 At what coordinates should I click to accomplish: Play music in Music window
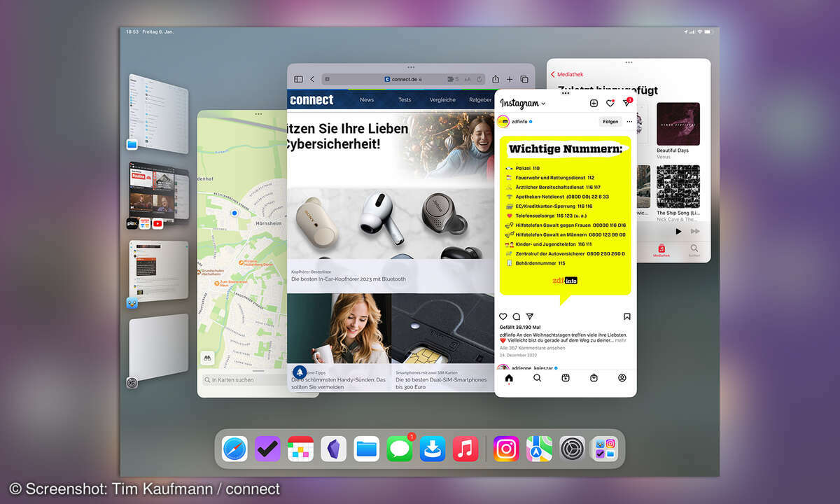coord(678,231)
